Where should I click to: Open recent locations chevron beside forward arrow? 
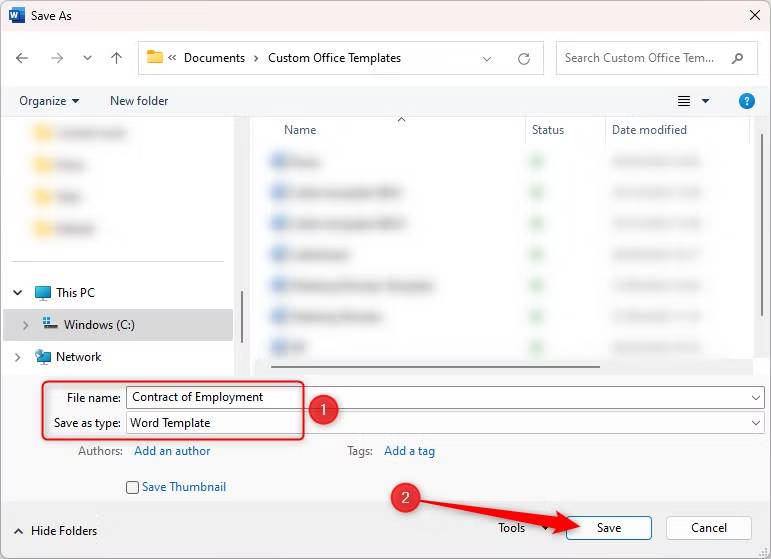(87, 58)
